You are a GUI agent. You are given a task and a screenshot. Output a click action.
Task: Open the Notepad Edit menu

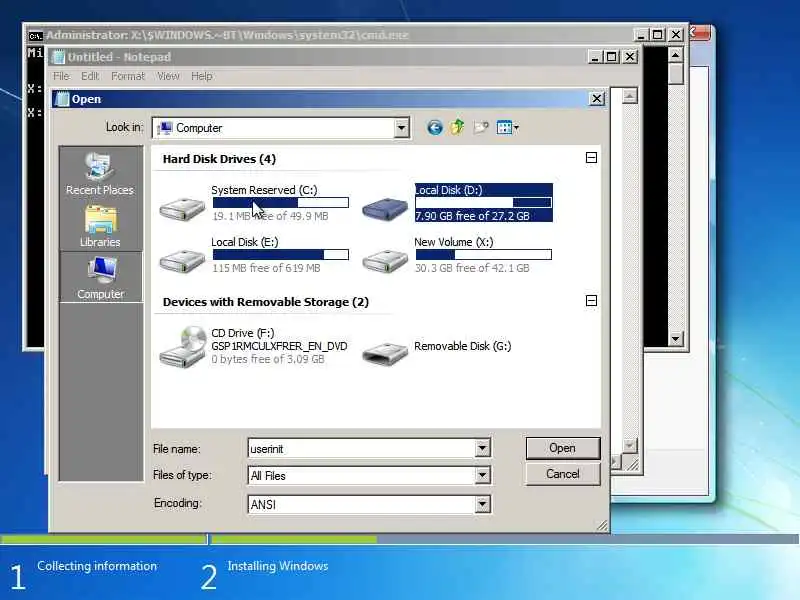click(x=90, y=76)
